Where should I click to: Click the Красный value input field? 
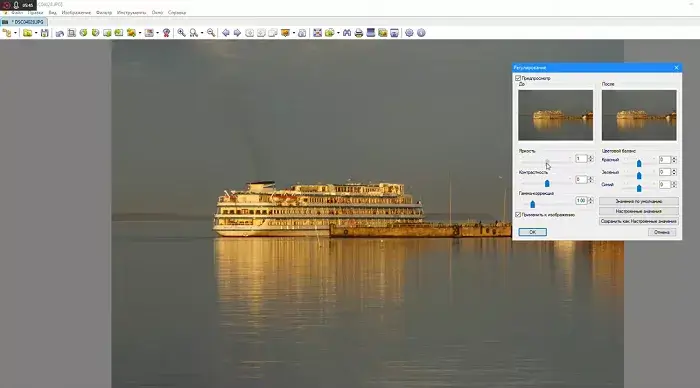[x=665, y=159]
